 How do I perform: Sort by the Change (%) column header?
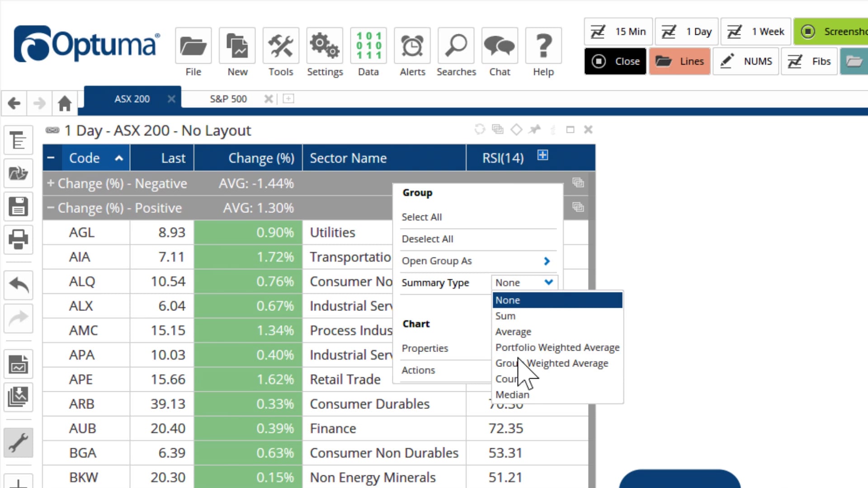[x=248, y=158]
